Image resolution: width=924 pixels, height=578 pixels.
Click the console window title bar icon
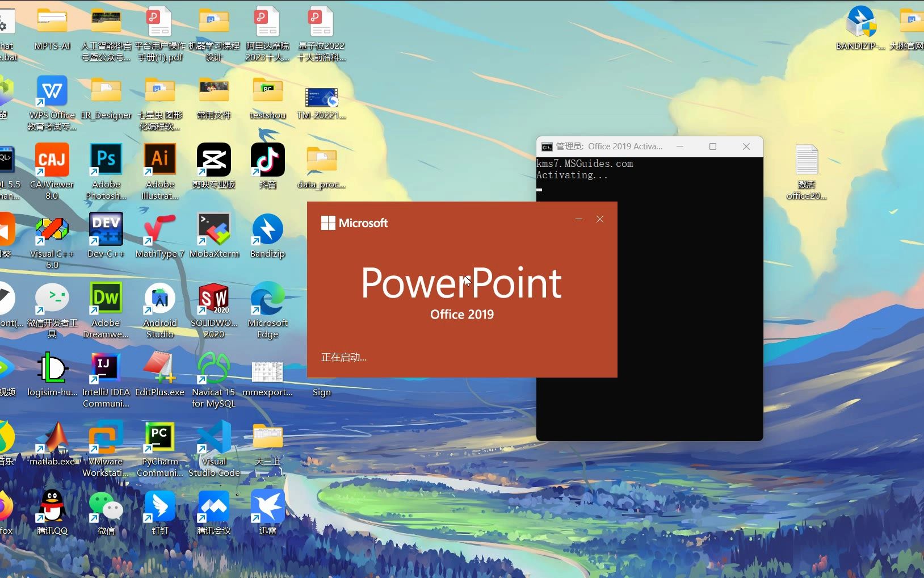(547, 146)
